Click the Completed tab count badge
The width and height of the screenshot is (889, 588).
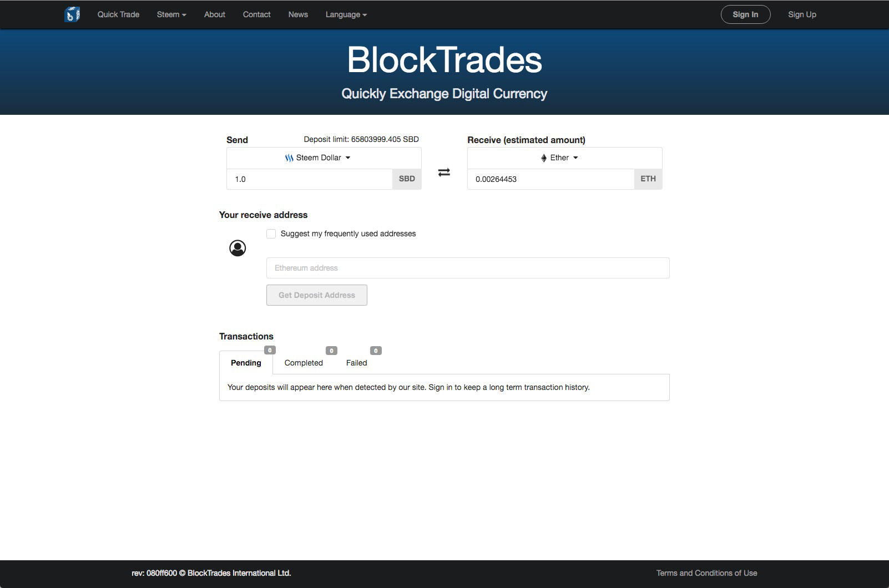[331, 351]
